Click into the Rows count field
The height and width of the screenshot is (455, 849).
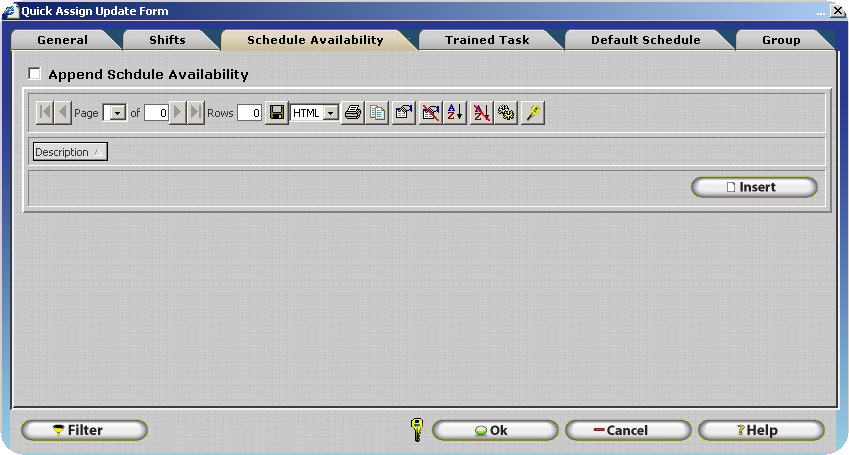249,114
